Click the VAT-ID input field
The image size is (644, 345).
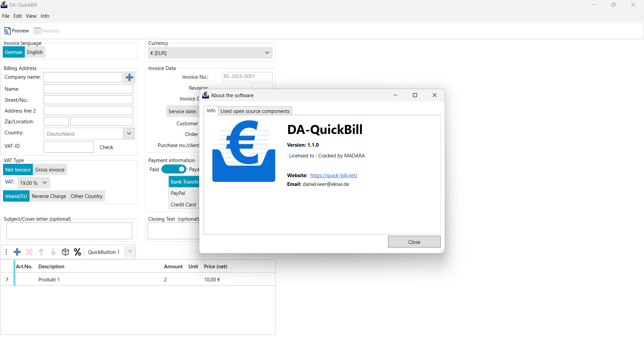coord(69,147)
